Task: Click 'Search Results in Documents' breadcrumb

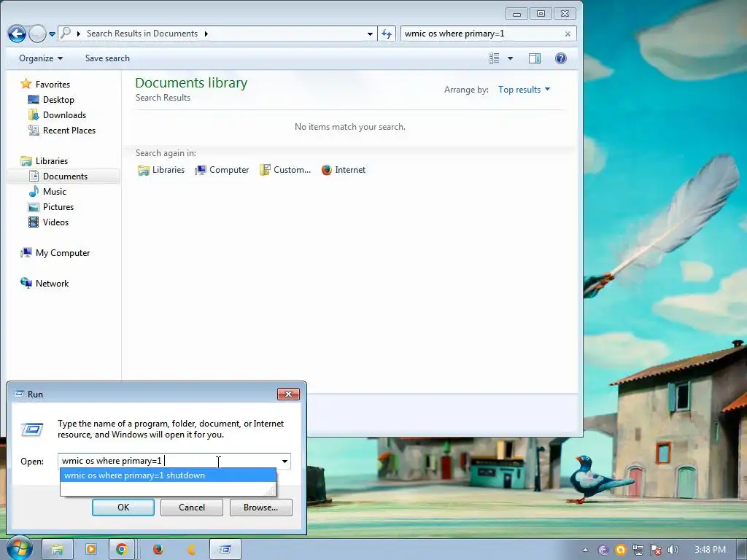Action: click(x=142, y=34)
